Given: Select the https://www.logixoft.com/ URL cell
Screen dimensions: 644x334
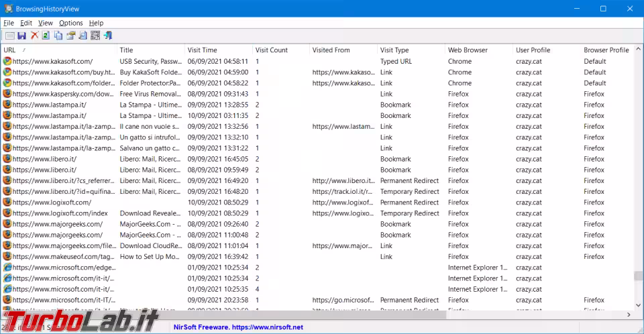Looking at the screenshot, I should click(52, 203).
